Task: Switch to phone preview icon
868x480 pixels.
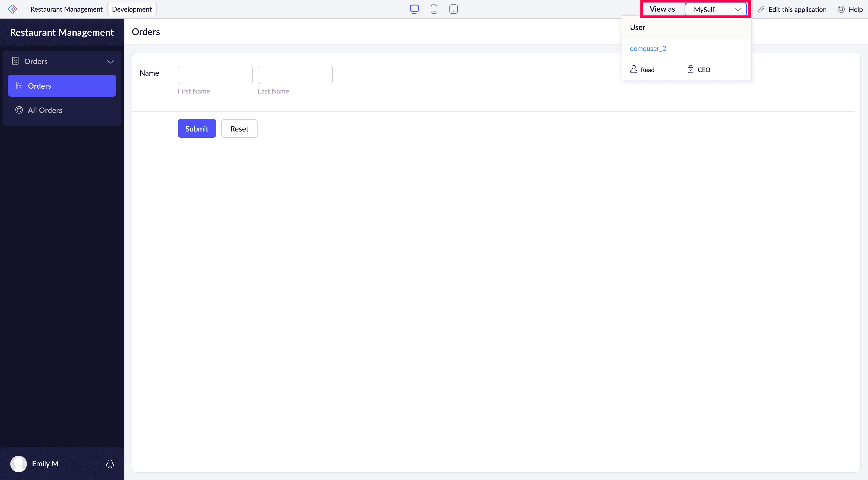Action: click(x=434, y=9)
